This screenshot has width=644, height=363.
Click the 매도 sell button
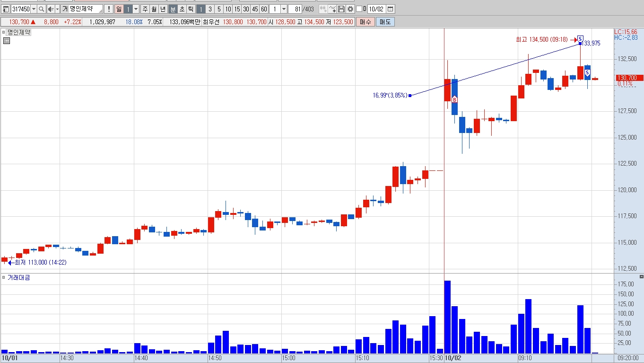(x=385, y=22)
